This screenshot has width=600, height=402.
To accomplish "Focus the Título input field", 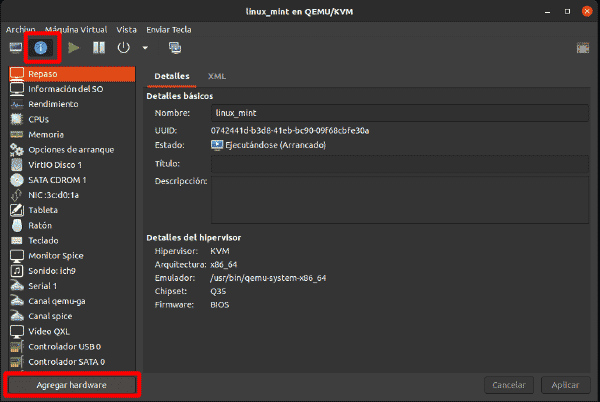I will tap(400, 164).
